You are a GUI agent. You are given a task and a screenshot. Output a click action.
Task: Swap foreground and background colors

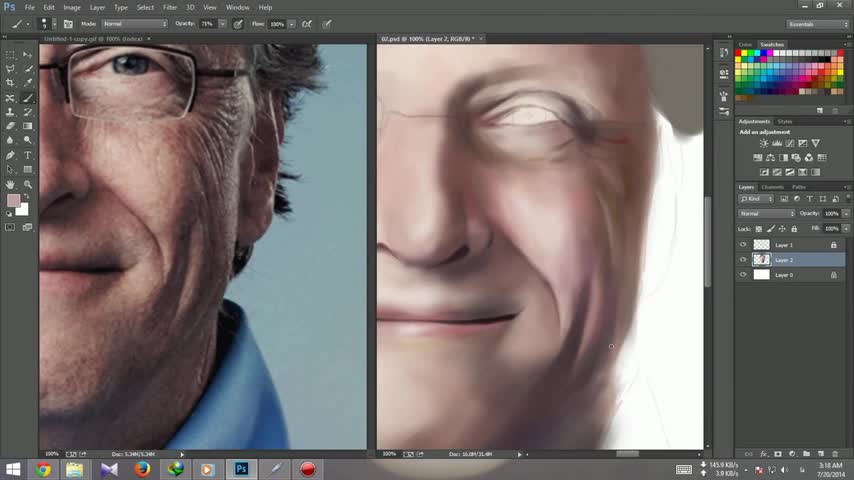pos(26,196)
